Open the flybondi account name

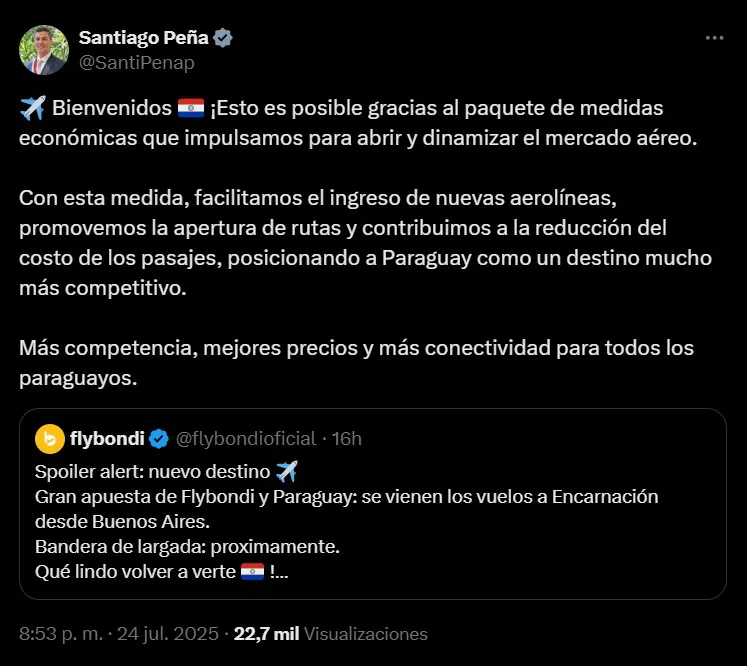pos(106,438)
